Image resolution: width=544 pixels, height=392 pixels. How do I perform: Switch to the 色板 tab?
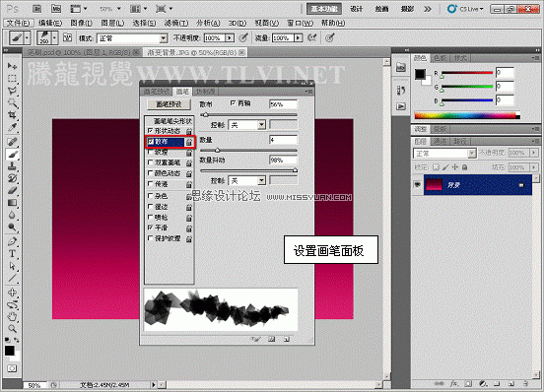(440, 58)
